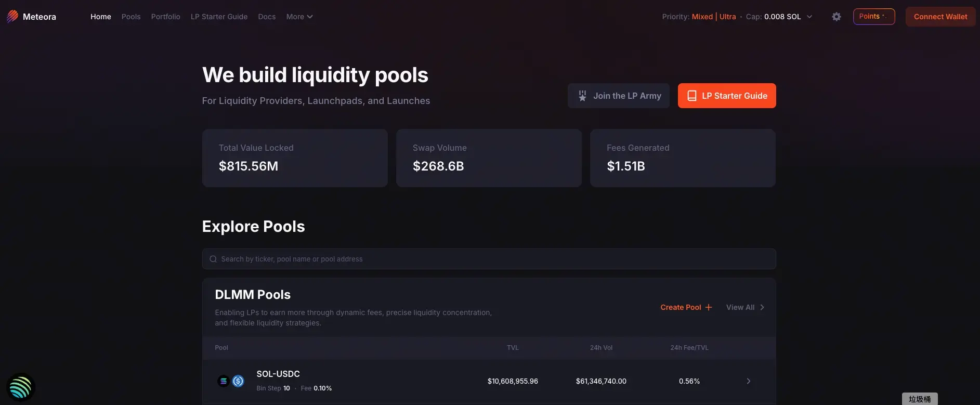Image resolution: width=980 pixels, height=405 pixels.
Task: Go to the Pools tab
Action: tap(131, 17)
